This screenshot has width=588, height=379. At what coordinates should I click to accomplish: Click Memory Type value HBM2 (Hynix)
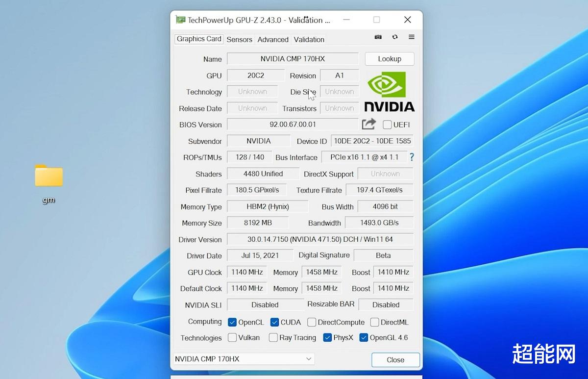click(x=268, y=207)
